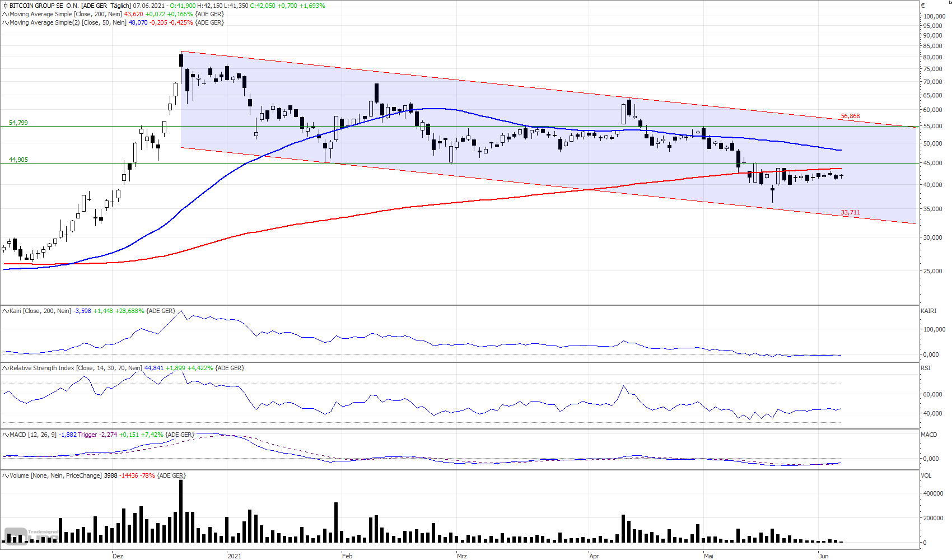Click the 400000 volume axis label

coord(933,493)
